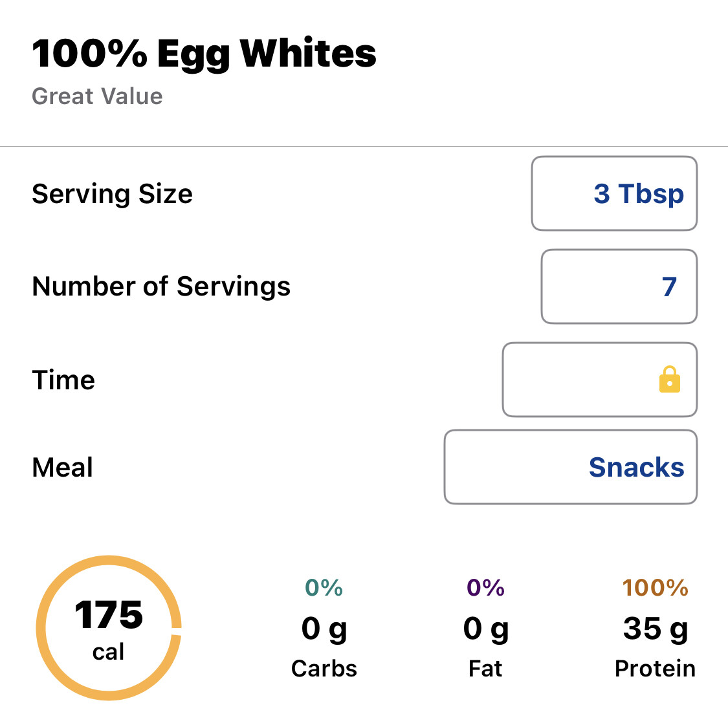Open the Serving Size selector showing 3 Tbsp

[614, 193]
